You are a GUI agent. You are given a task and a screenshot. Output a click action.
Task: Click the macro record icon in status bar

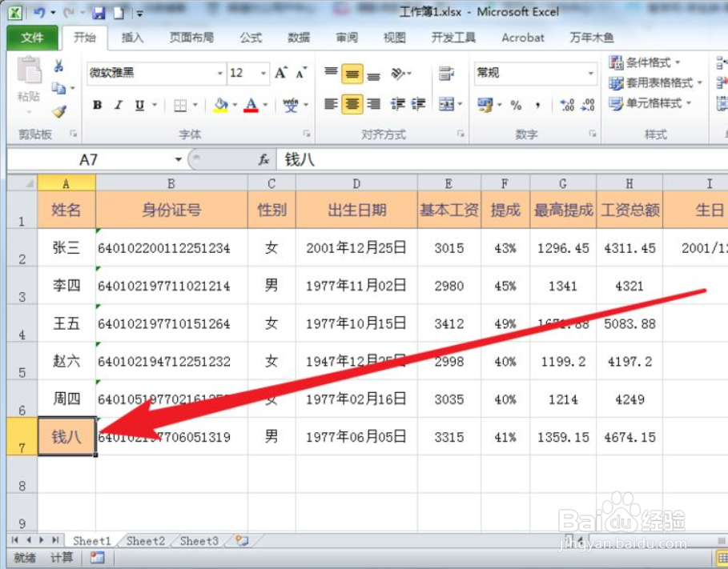(x=97, y=558)
